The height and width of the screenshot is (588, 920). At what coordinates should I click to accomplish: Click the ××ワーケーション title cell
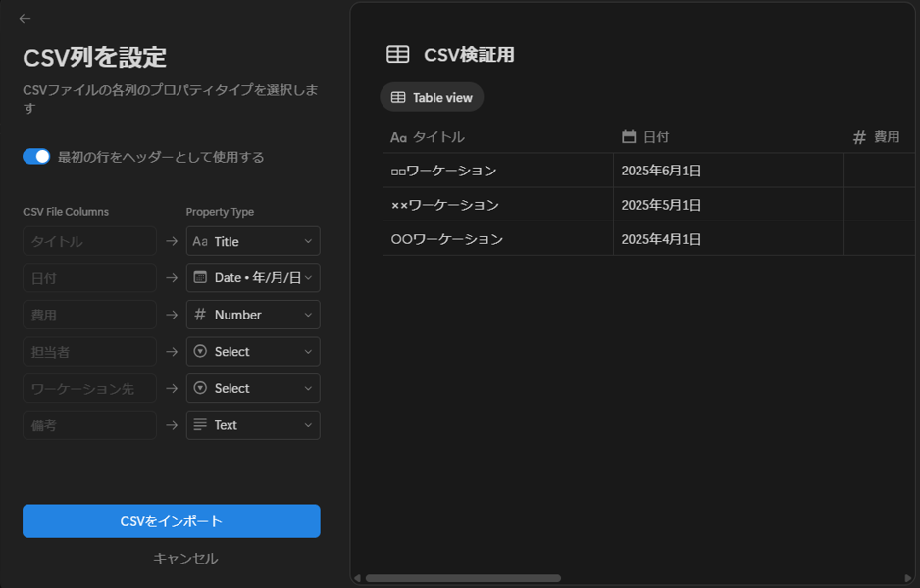[498, 205]
